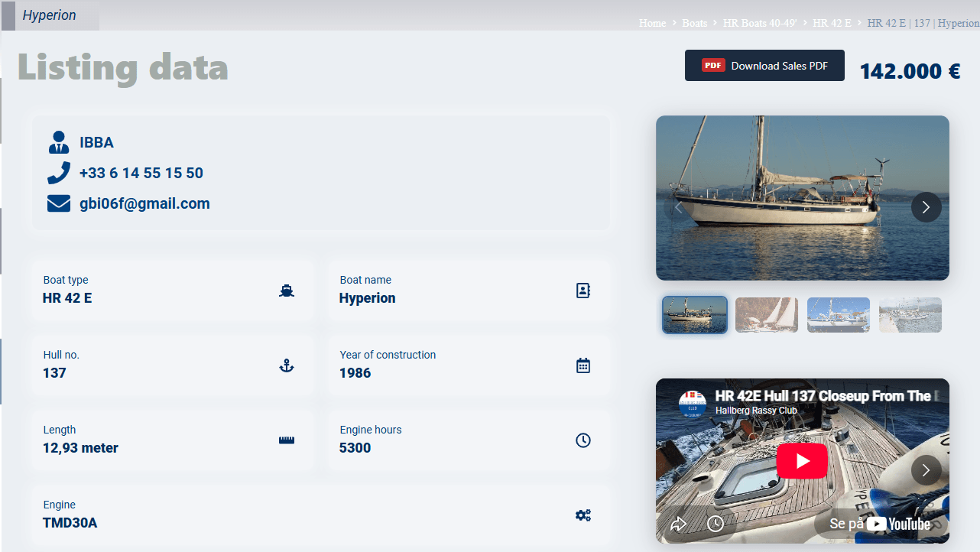Select third gallery thumbnail

[839, 315]
